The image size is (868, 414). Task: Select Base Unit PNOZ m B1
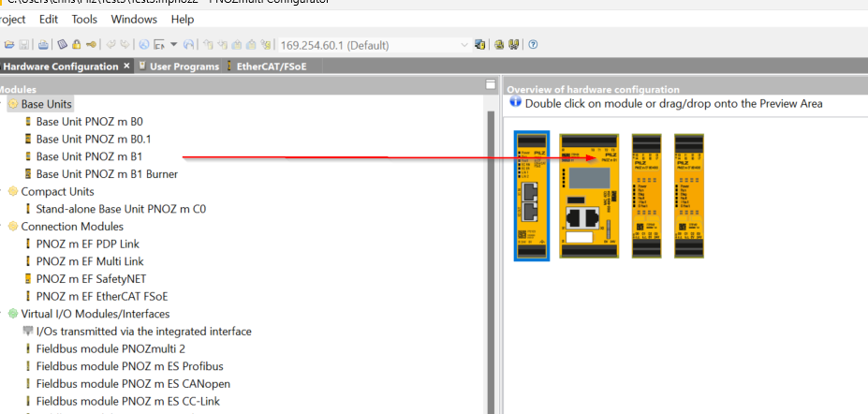[89, 156]
